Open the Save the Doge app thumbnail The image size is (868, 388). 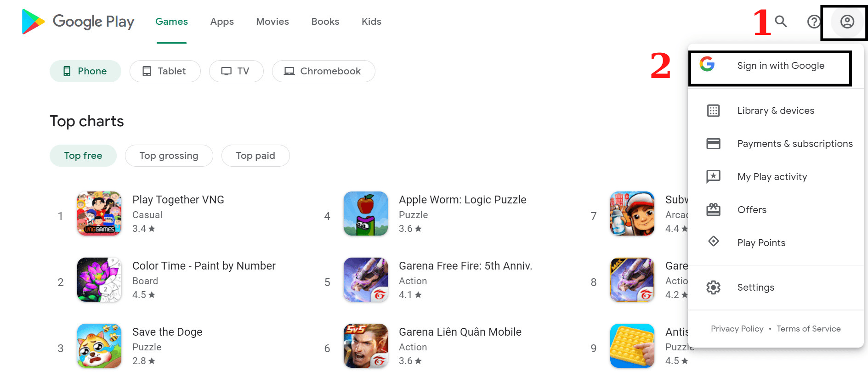click(x=99, y=346)
